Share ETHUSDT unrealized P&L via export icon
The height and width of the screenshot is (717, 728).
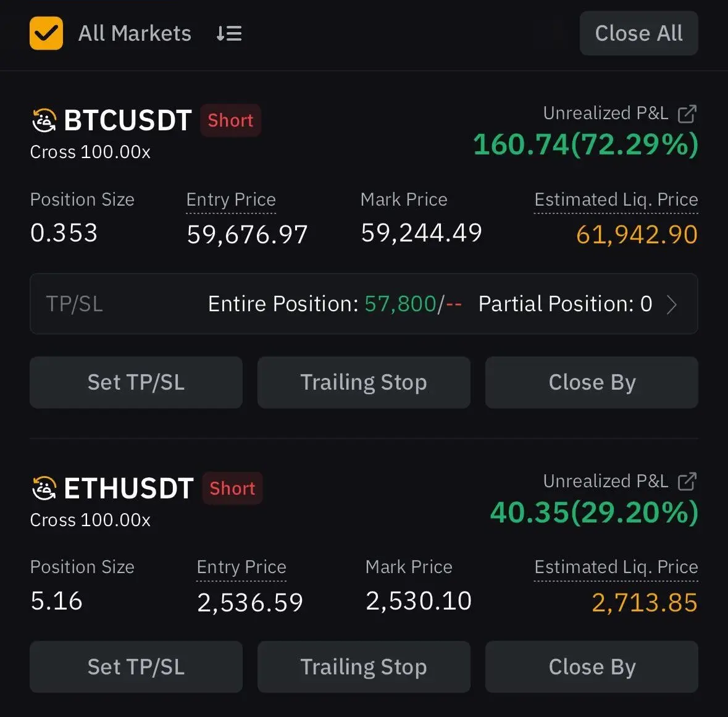(687, 482)
